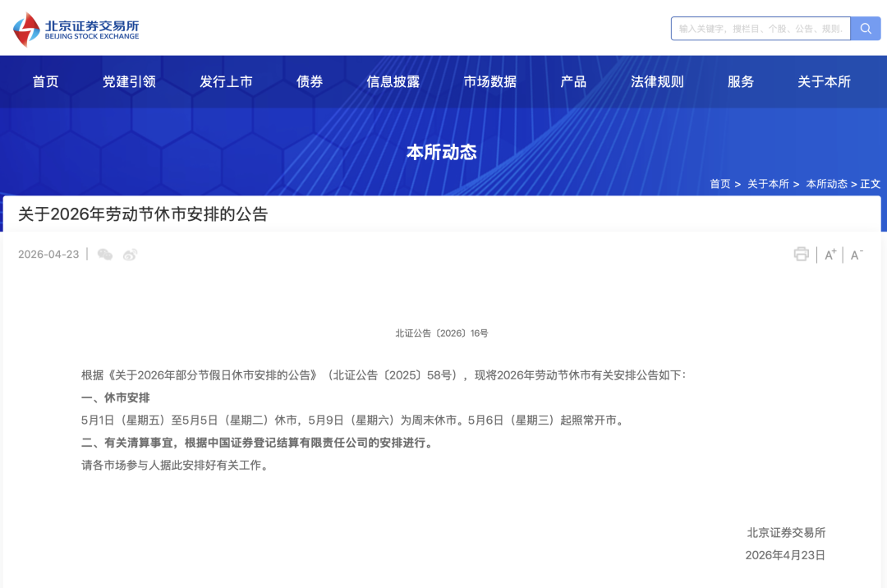Focus the keyword search input field
The height and width of the screenshot is (588, 887).
[760, 29]
